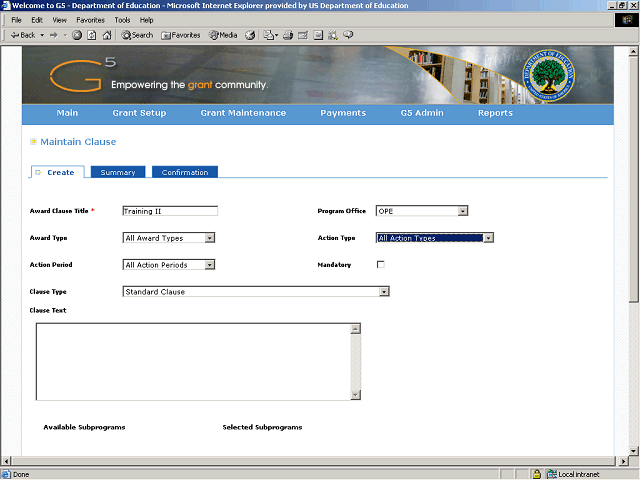Open the Media pane
Screen dimensions: 640x480
[x=223, y=35]
